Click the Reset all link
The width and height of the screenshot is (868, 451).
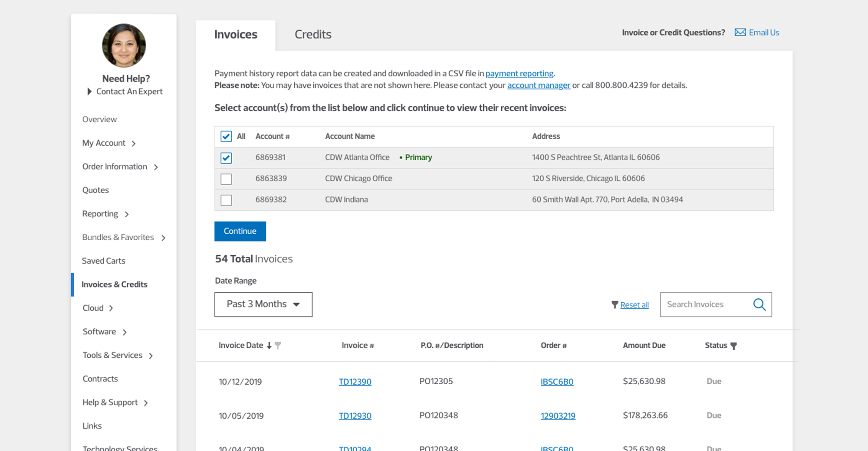point(635,305)
